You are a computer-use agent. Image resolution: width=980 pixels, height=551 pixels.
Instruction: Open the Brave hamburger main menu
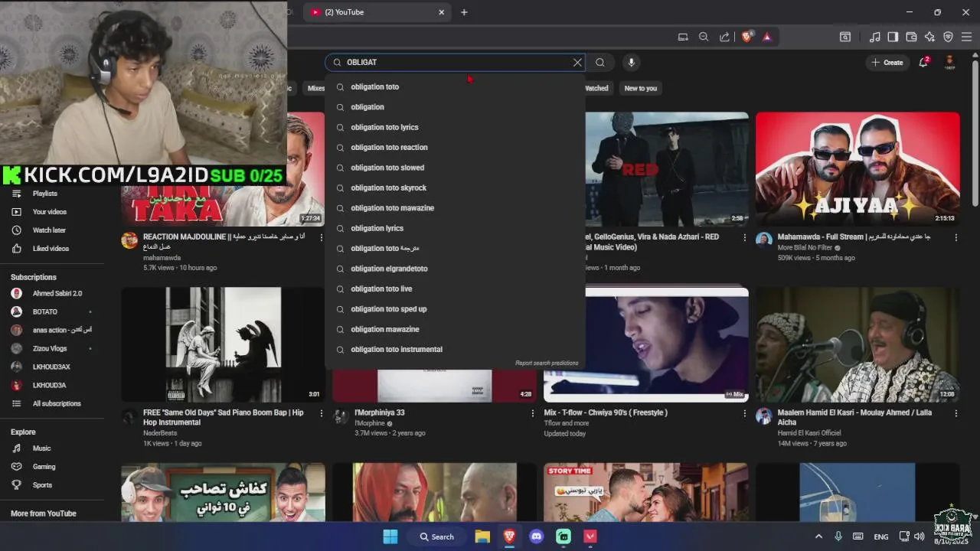coord(966,37)
